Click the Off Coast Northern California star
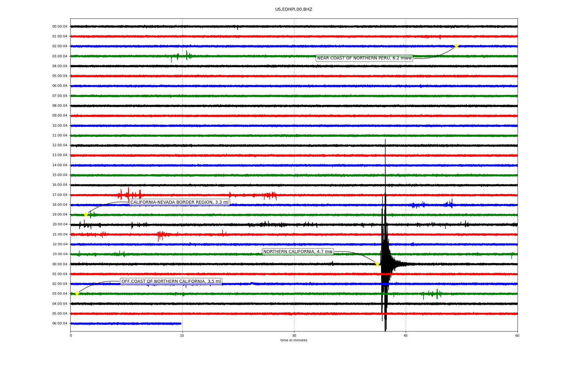This screenshot has height=368, width=588. point(77,293)
